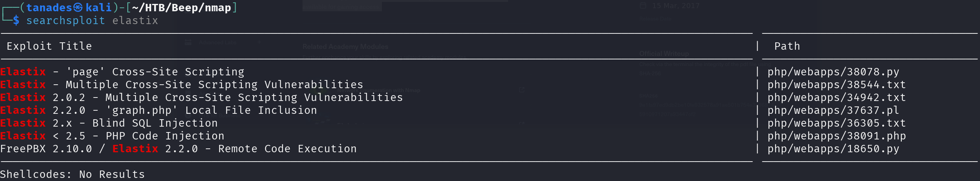Select the searchsploit command text
The image size is (980, 181).
click(65, 21)
